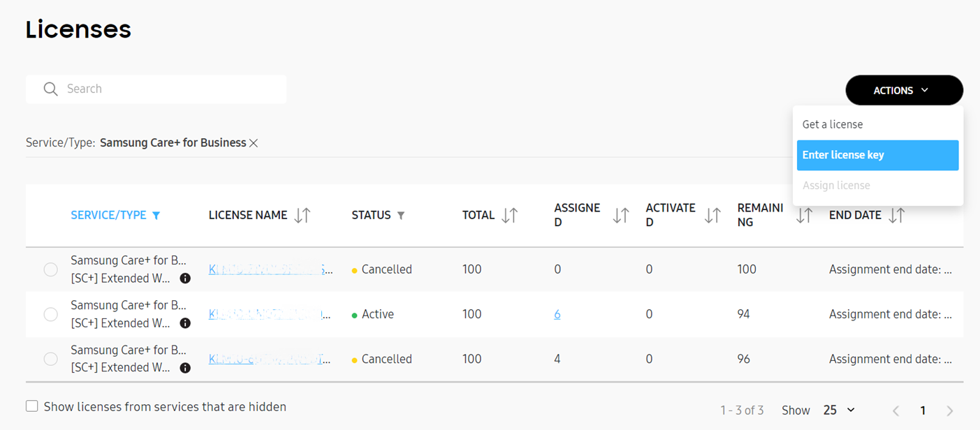Enable Show licenses from services that are hidden
The height and width of the screenshot is (430, 980).
click(x=31, y=406)
